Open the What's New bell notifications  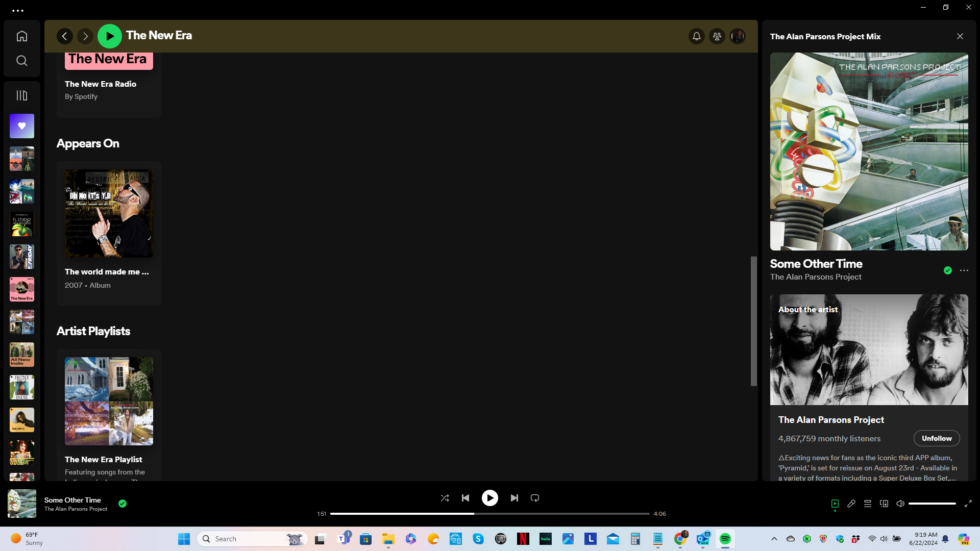[x=697, y=36]
